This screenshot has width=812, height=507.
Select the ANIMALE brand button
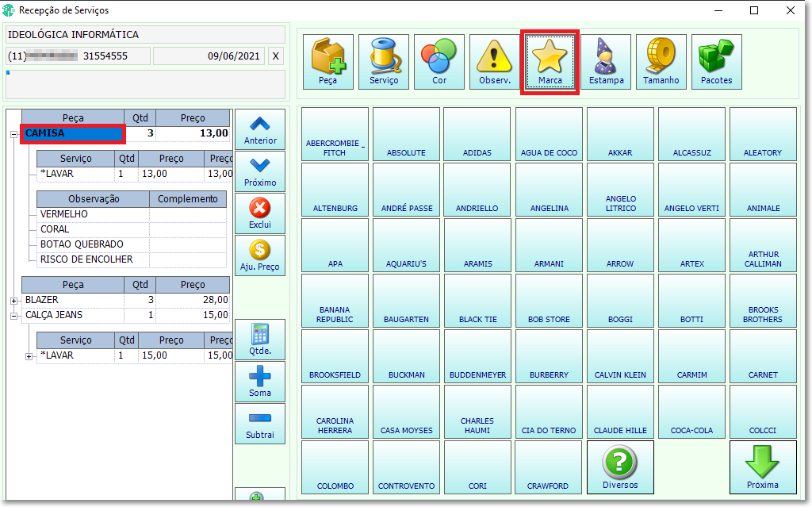pos(763,190)
